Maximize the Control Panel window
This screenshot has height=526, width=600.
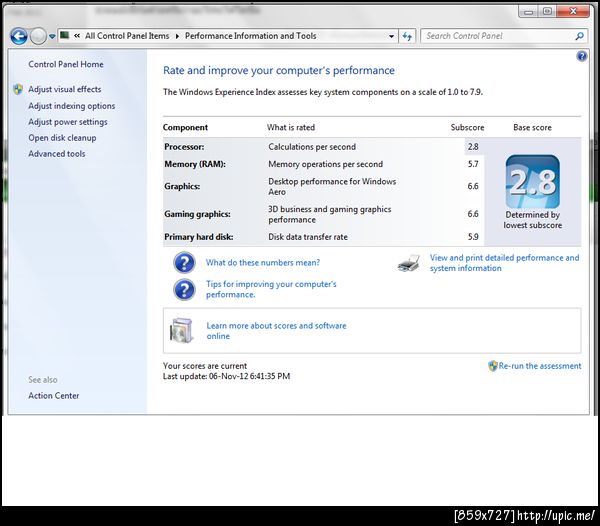click(548, 12)
